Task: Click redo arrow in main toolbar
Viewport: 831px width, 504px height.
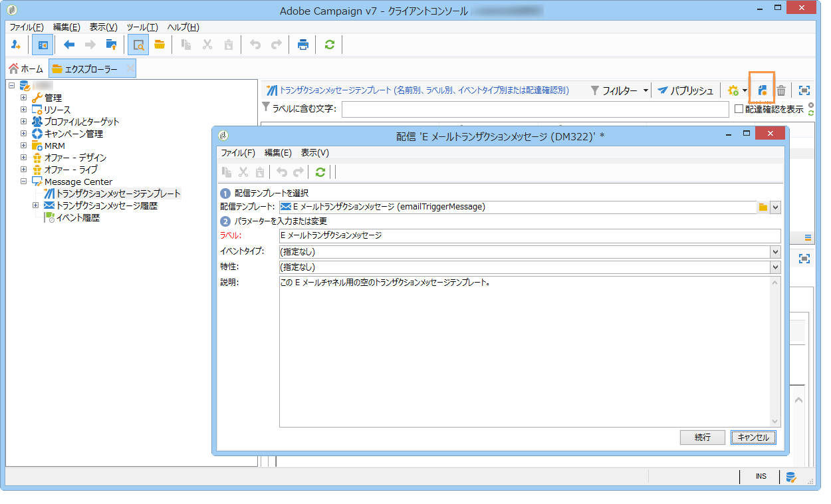Action: [x=277, y=45]
